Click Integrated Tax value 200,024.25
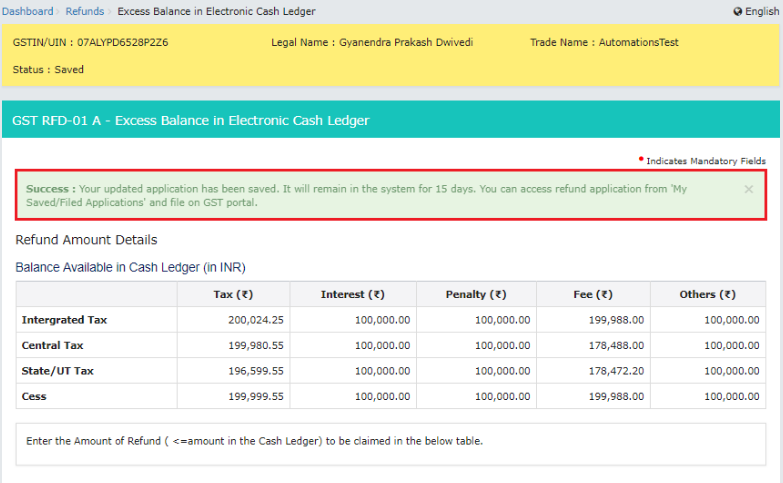 click(x=256, y=320)
